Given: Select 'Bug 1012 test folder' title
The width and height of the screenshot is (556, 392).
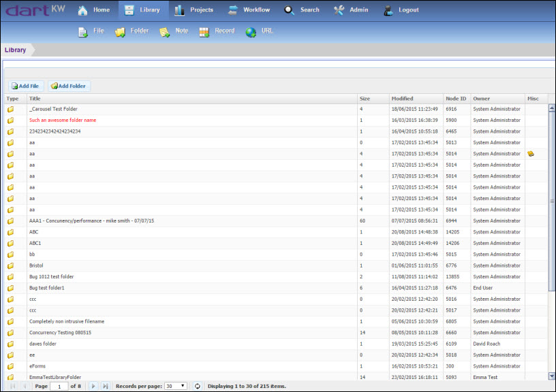Looking at the screenshot, I should pyautogui.click(x=51, y=277).
